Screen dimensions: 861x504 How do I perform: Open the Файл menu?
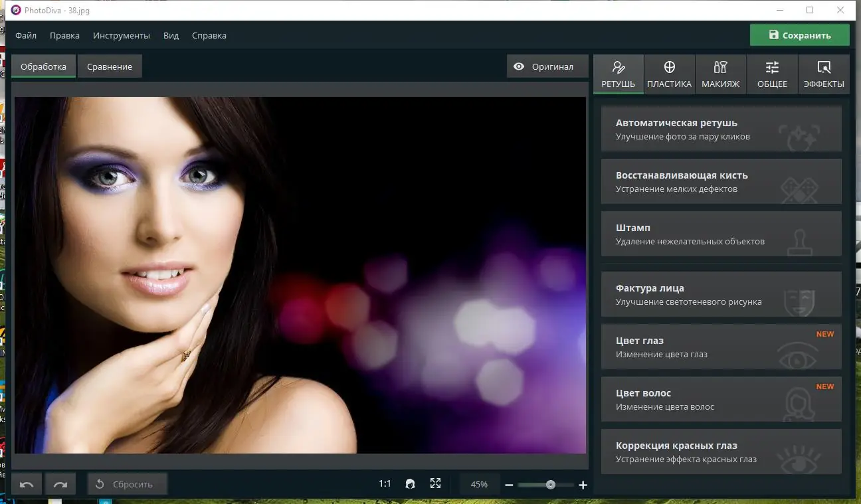click(26, 35)
